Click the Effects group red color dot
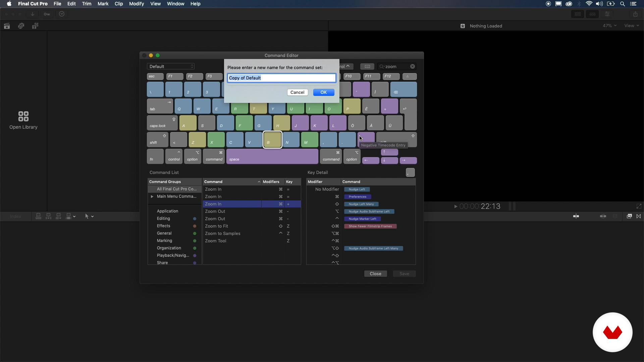The width and height of the screenshot is (644, 362). [x=195, y=226]
